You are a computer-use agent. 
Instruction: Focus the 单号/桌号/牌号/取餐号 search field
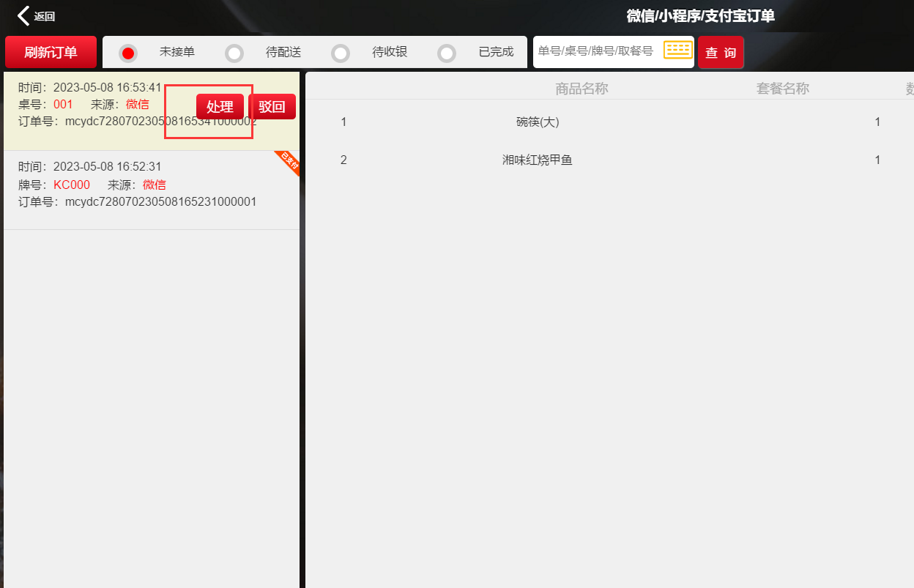(x=597, y=51)
